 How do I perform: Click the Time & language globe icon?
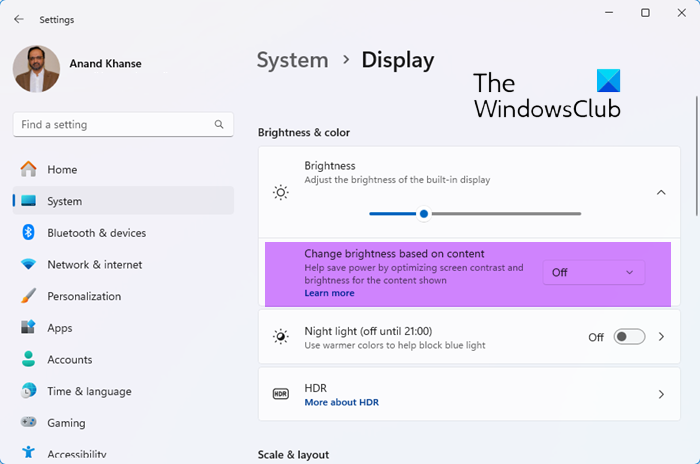pyautogui.click(x=28, y=391)
